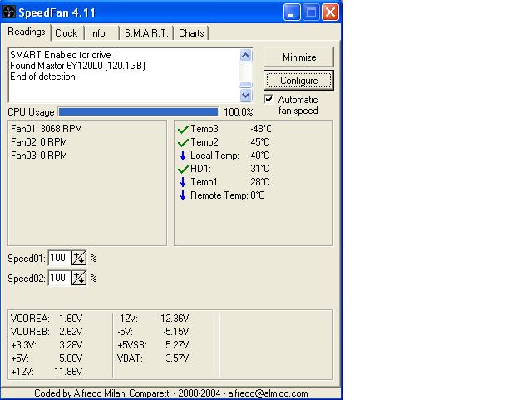Click blue down arrow beside Remote Temp

click(183, 195)
